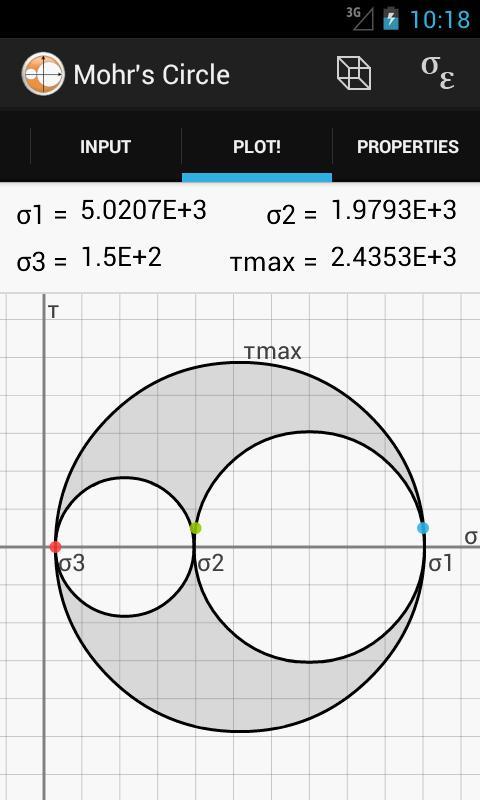Tap the green σ2 point on the plot

195,528
